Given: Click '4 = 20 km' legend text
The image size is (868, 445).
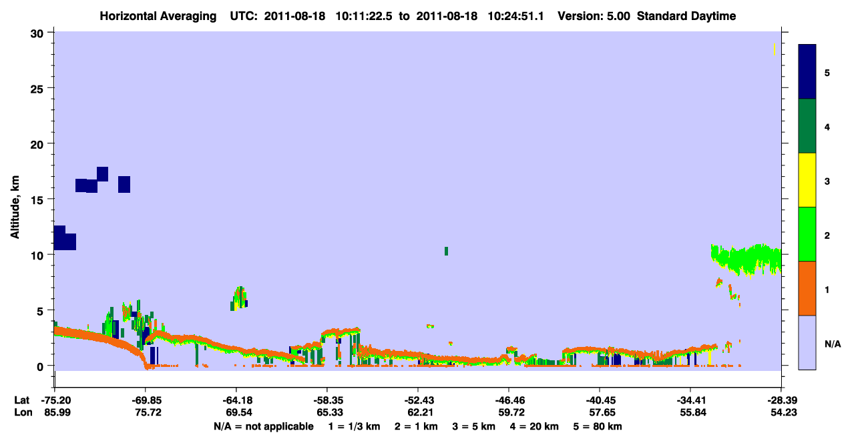Looking at the screenshot, I should point(535,426).
